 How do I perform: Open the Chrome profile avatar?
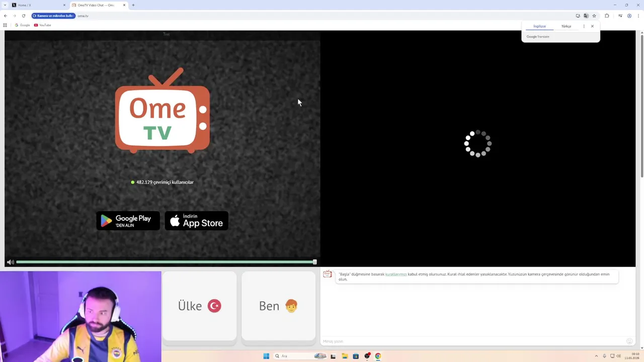click(629, 16)
